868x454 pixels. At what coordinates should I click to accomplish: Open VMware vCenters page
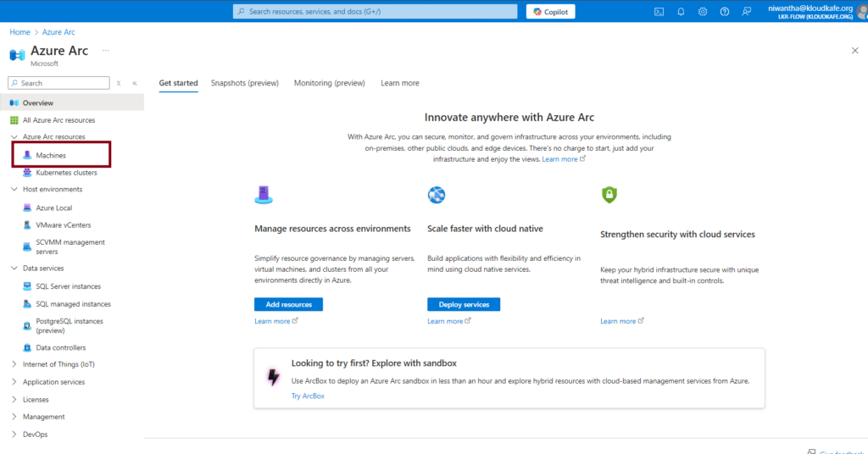(x=63, y=225)
